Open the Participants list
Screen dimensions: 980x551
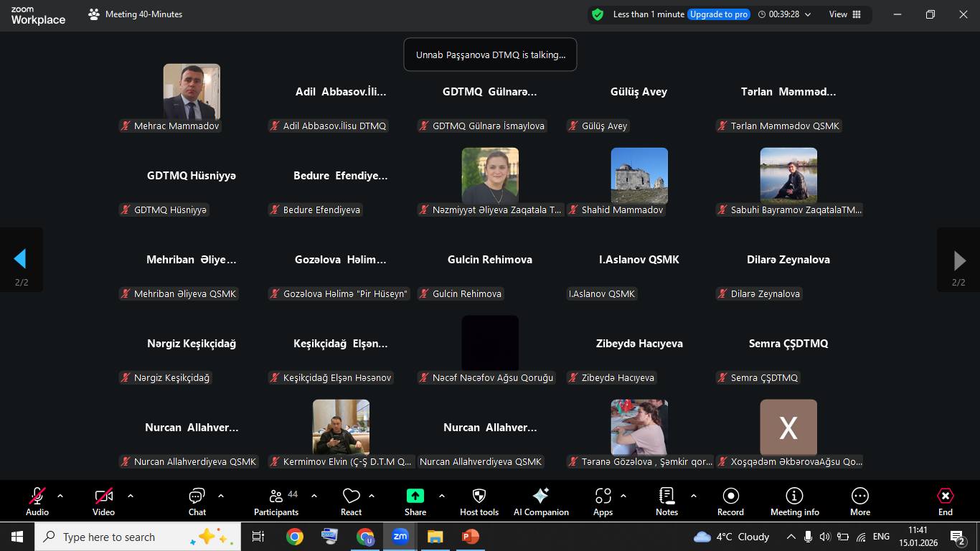276,501
